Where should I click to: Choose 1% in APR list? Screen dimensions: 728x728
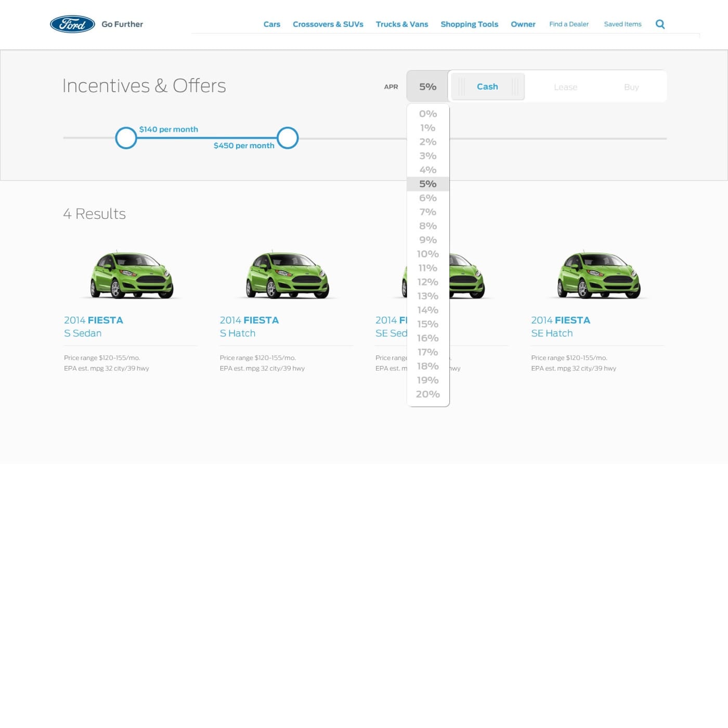point(428,127)
